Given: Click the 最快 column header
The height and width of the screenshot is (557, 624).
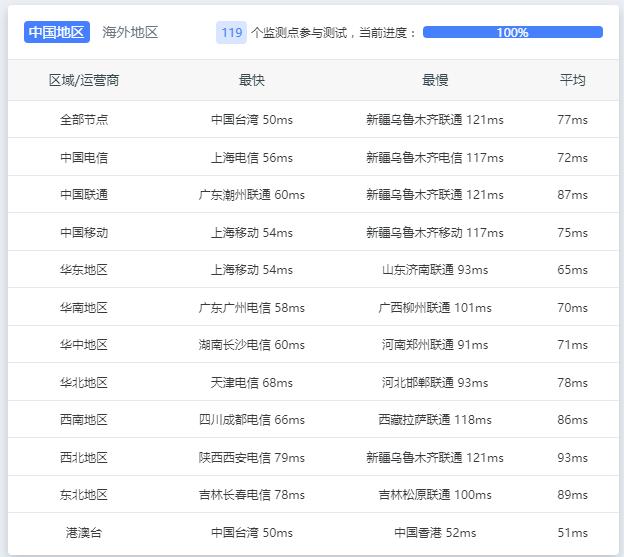Looking at the screenshot, I should pos(252,80).
